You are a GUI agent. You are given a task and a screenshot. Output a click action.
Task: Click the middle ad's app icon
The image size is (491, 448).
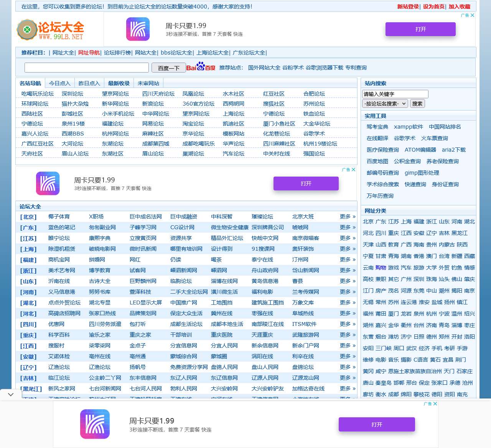(x=48, y=183)
